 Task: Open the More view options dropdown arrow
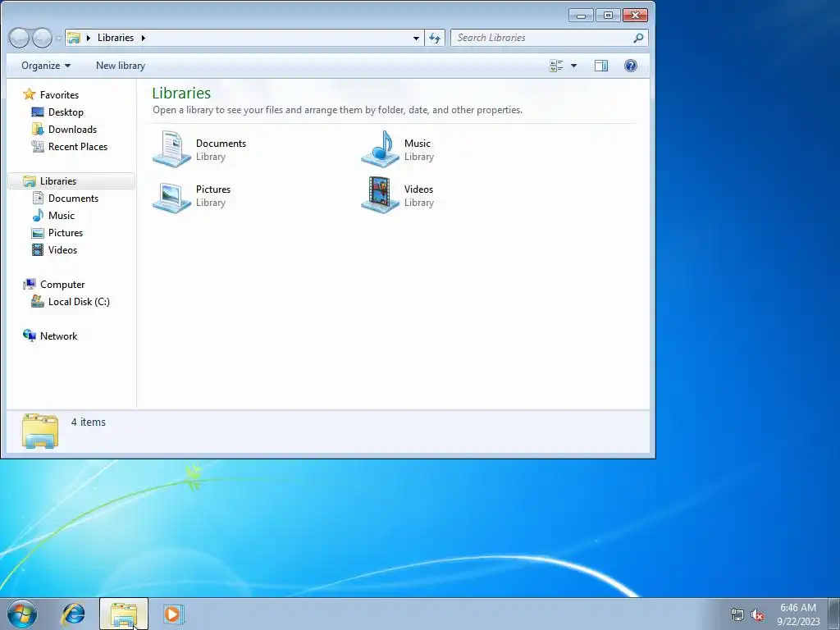point(573,66)
